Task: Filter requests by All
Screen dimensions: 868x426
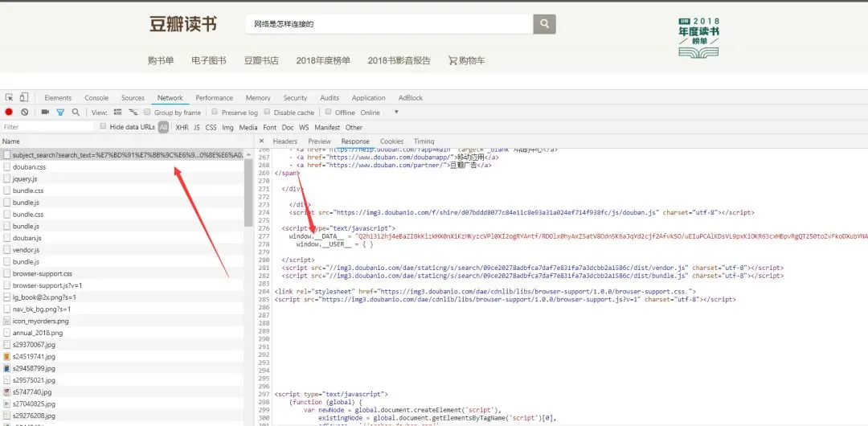Action: [x=163, y=128]
